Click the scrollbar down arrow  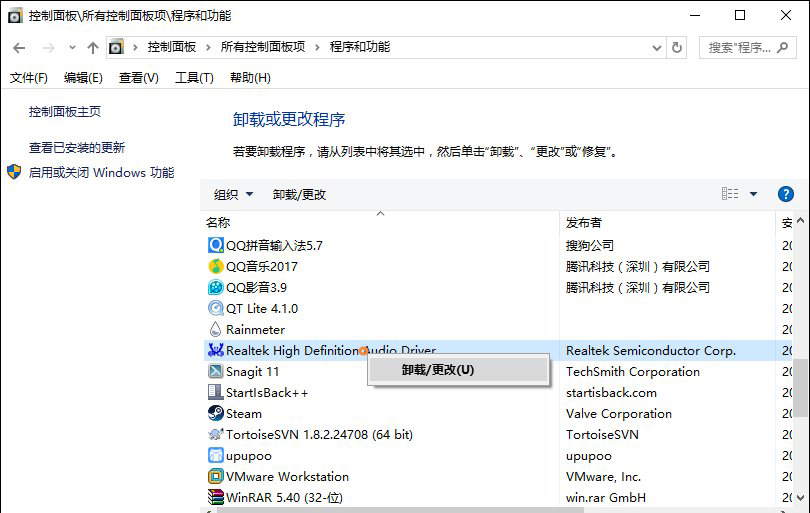[801, 498]
